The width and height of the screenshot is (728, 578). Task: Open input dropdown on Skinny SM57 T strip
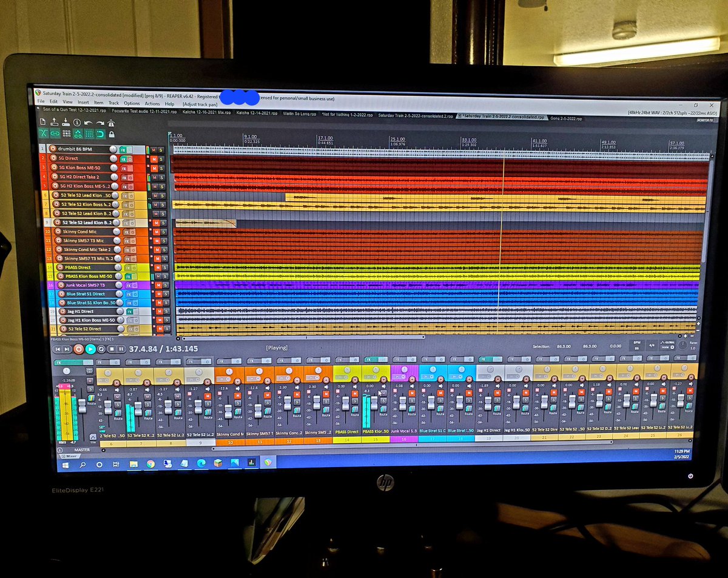coord(254,378)
